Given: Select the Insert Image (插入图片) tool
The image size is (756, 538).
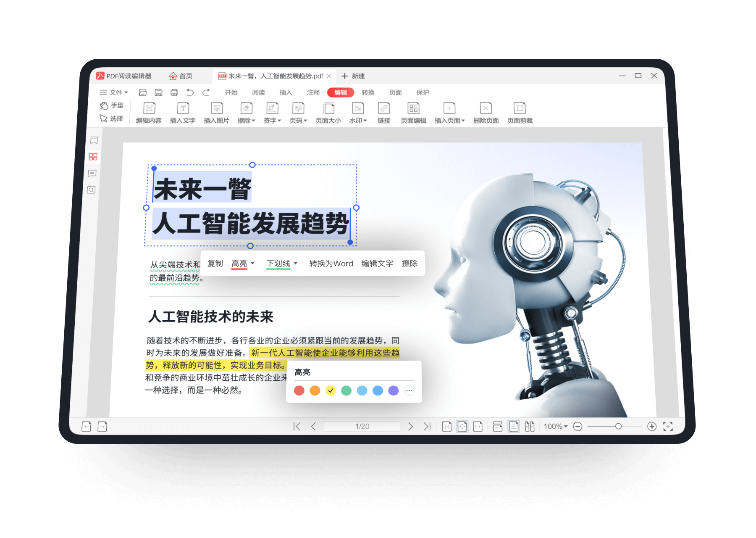Looking at the screenshot, I should [216, 113].
